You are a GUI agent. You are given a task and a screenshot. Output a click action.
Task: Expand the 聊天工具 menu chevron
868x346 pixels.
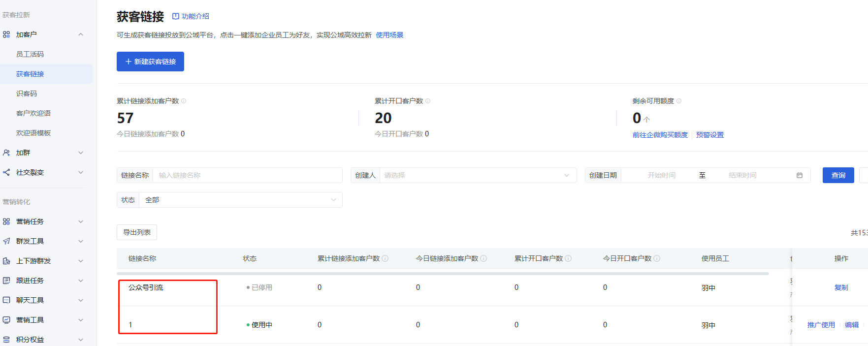[x=81, y=300]
